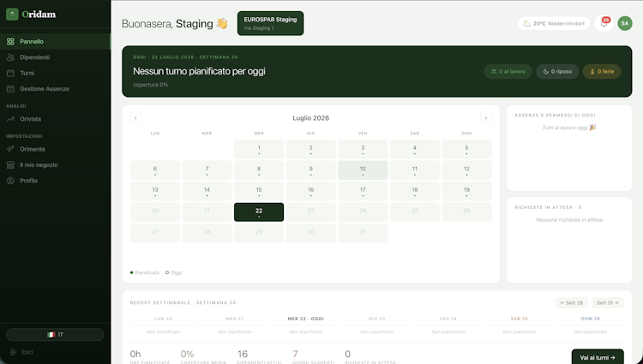Viewport: 643px width, 364px height.
Task: Click the 'copertura 0%' label
Action: point(151,85)
